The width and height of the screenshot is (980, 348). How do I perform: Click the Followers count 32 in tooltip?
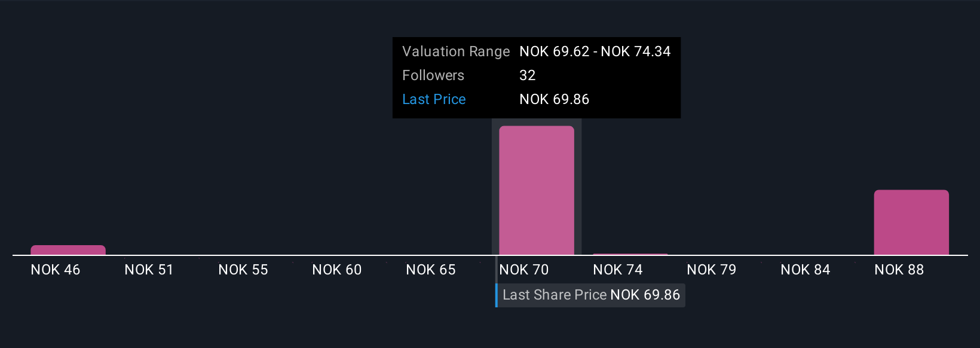528,75
